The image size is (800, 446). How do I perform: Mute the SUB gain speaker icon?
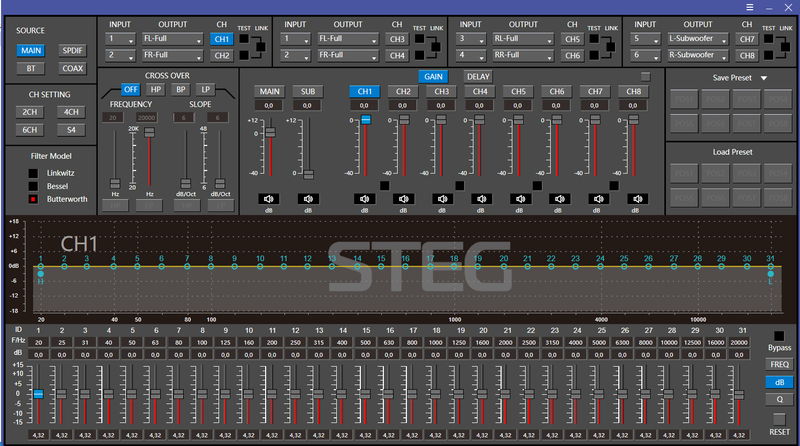[308, 199]
